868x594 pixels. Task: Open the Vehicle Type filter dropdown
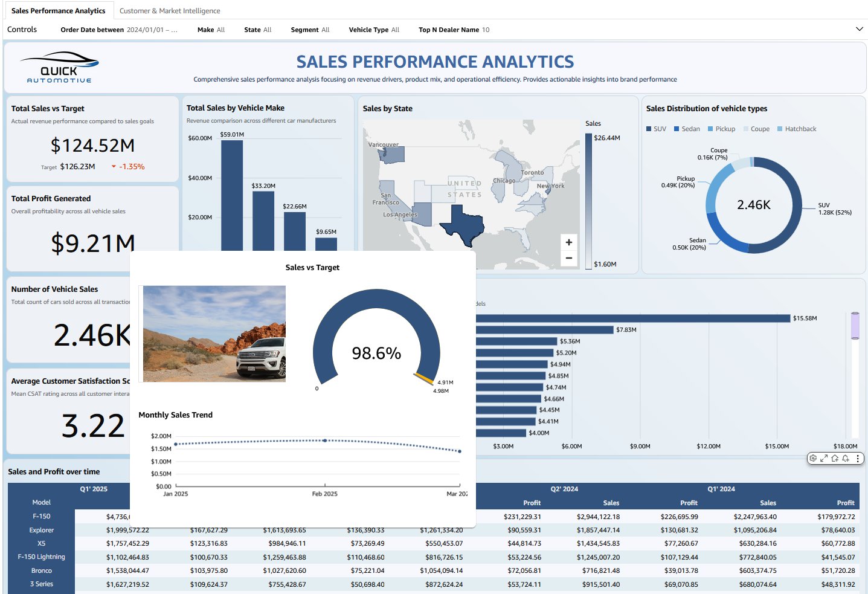(374, 30)
